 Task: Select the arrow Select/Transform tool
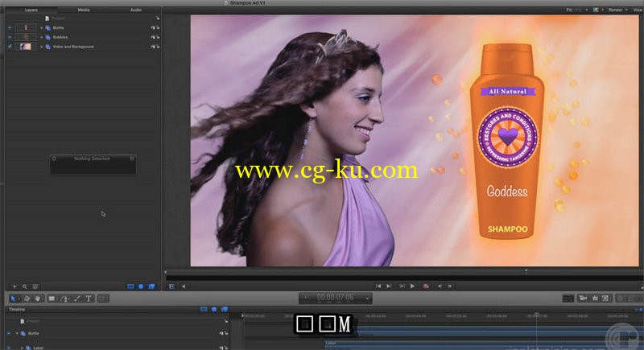(13, 299)
